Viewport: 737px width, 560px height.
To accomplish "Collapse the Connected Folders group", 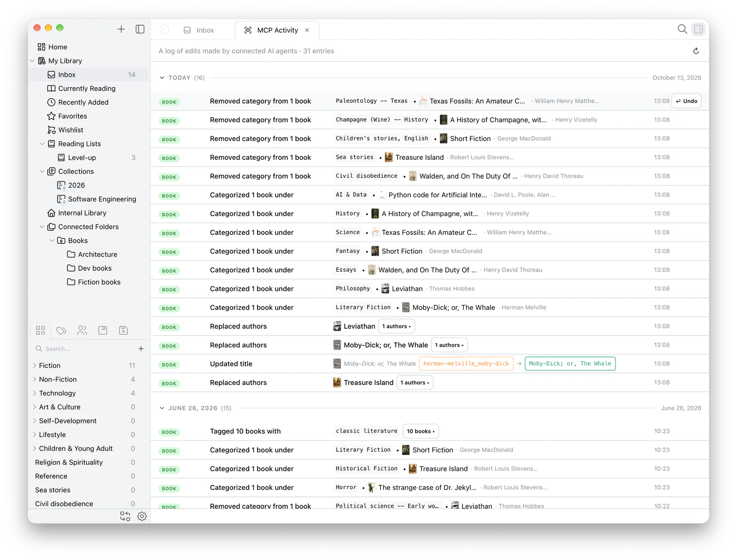I will (x=42, y=227).
